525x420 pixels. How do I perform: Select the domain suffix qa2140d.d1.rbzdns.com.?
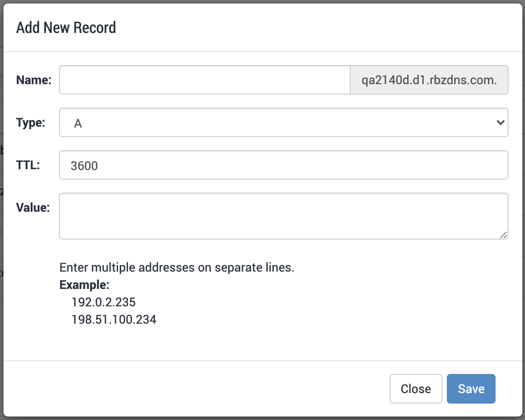(x=429, y=80)
